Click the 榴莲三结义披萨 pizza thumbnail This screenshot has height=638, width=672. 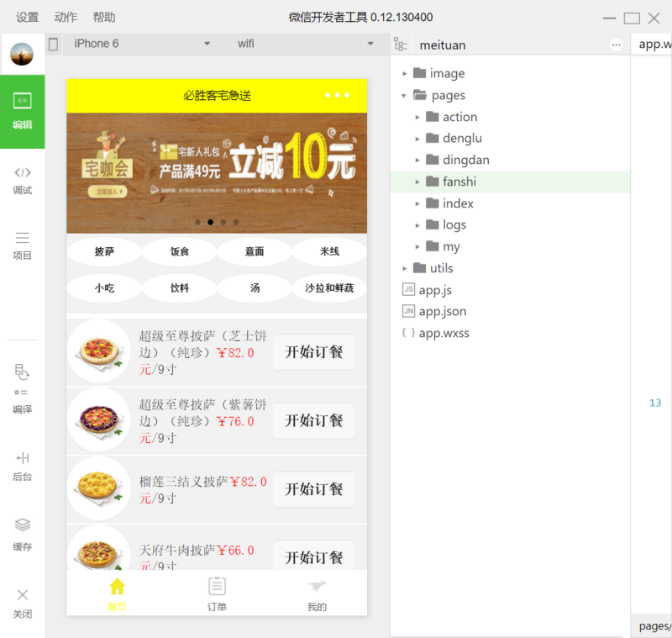click(99, 488)
